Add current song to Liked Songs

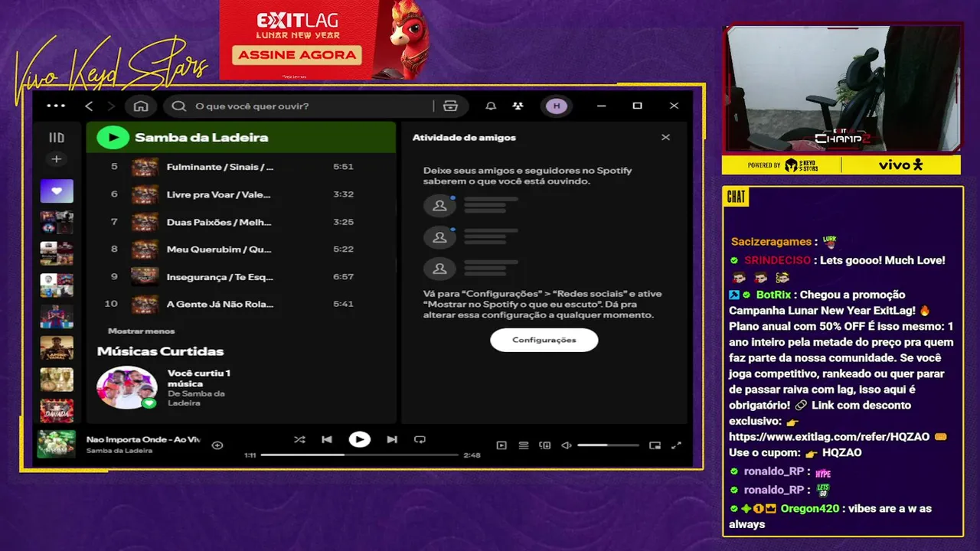coord(217,445)
